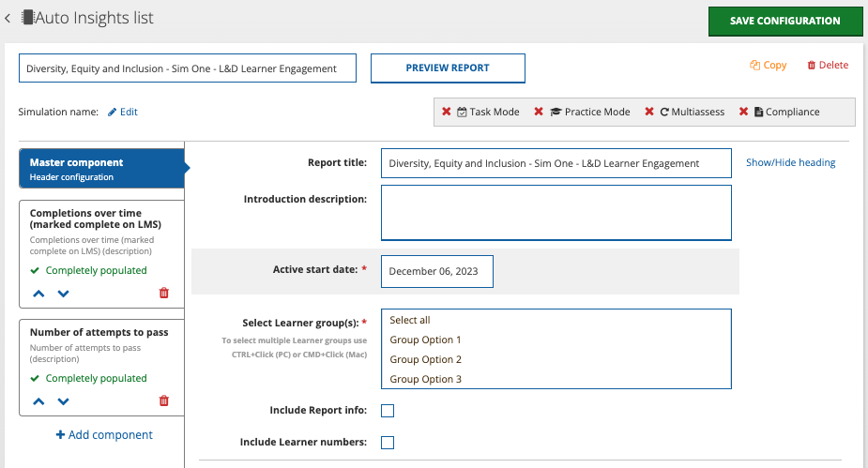868x468 pixels.
Task: Click the pencil Edit icon for Simulation name
Action: (x=113, y=112)
